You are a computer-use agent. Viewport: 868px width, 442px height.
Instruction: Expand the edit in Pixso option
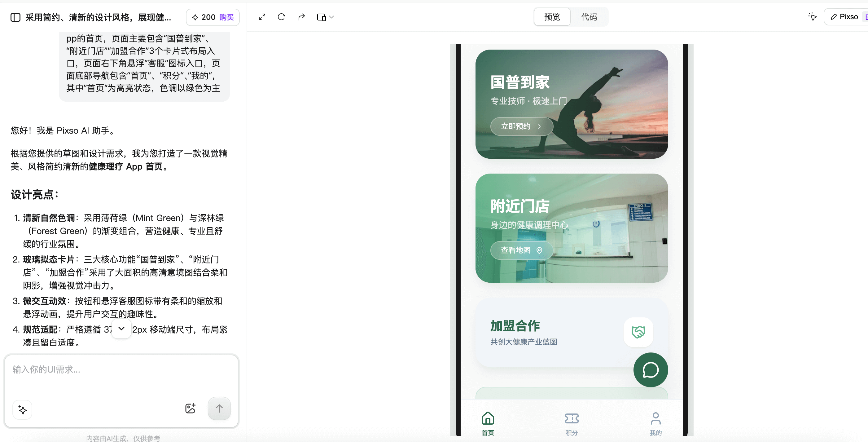click(x=844, y=16)
